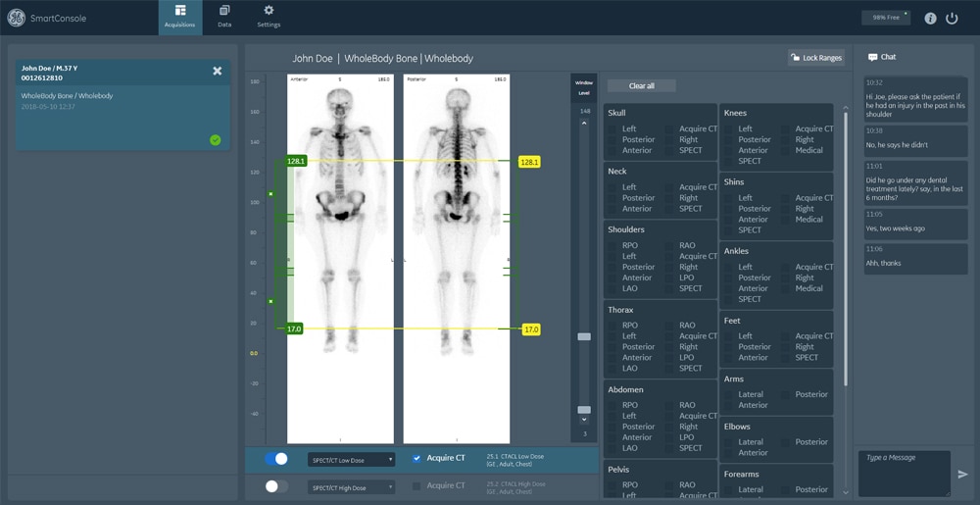Click the Chat speech bubble icon
980x505 pixels.
coord(872,58)
